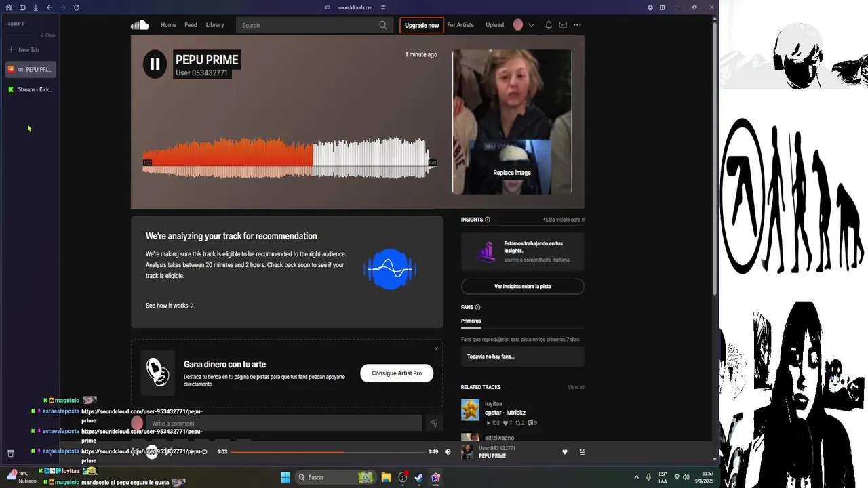Open the player queue list icon
Viewport: 868px width, 488px height.
(x=582, y=452)
